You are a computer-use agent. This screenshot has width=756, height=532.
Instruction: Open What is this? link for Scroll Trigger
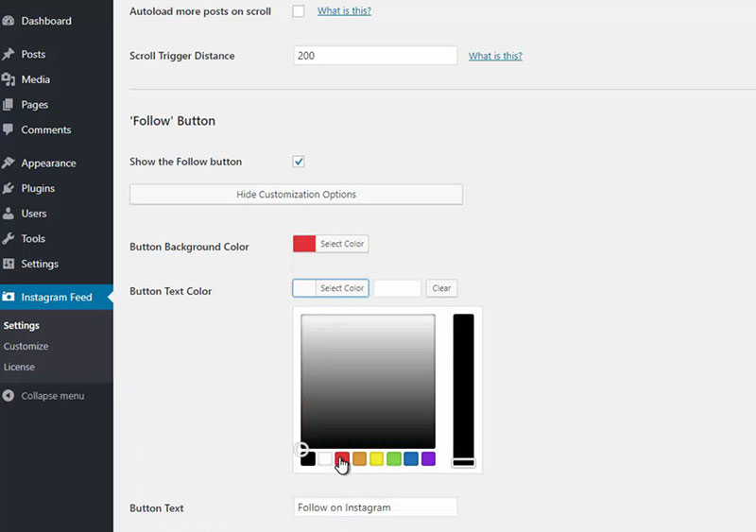[x=495, y=56]
